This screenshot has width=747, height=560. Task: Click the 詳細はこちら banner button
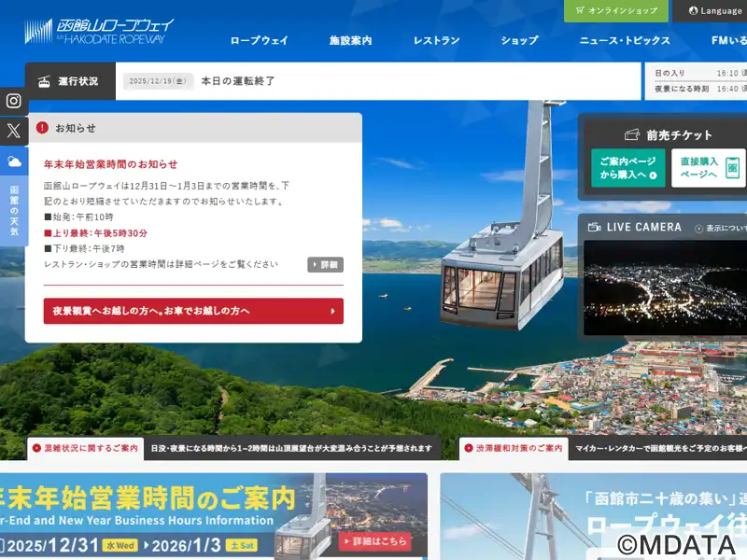click(375, 541)
